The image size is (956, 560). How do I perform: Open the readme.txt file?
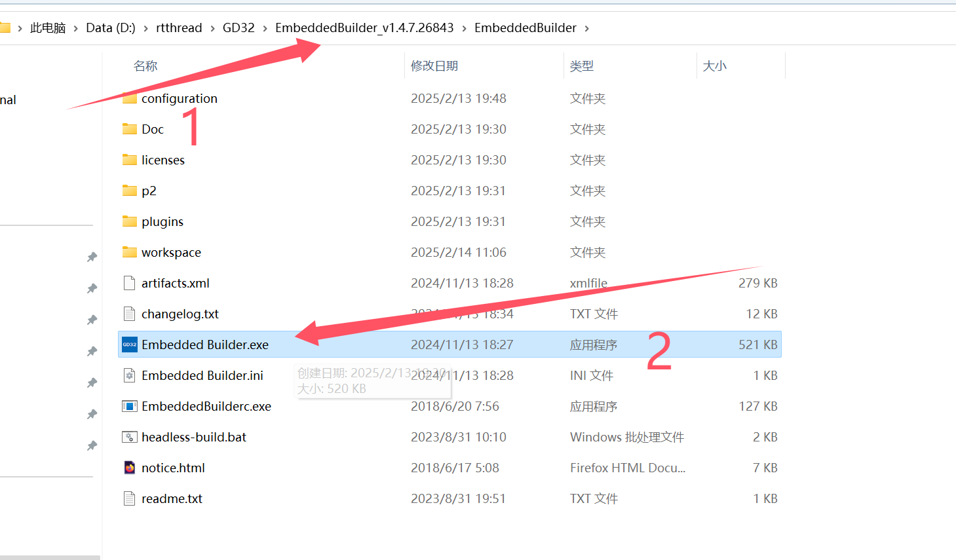[170, 498]
